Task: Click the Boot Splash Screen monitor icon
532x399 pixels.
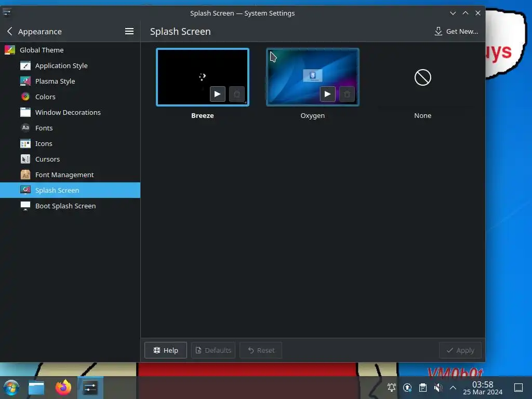Action: pos(25,206)
